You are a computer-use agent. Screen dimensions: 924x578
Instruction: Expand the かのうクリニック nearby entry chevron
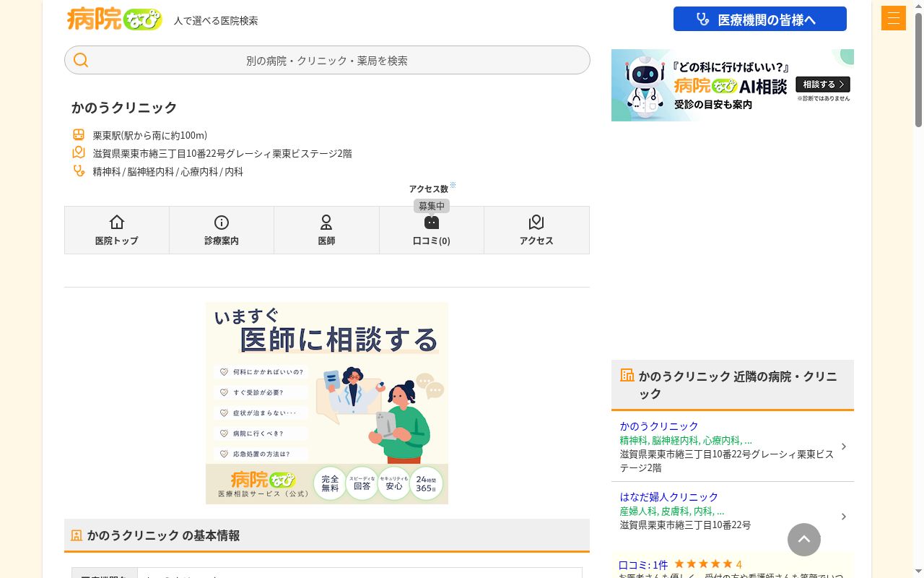click(844, 447)
